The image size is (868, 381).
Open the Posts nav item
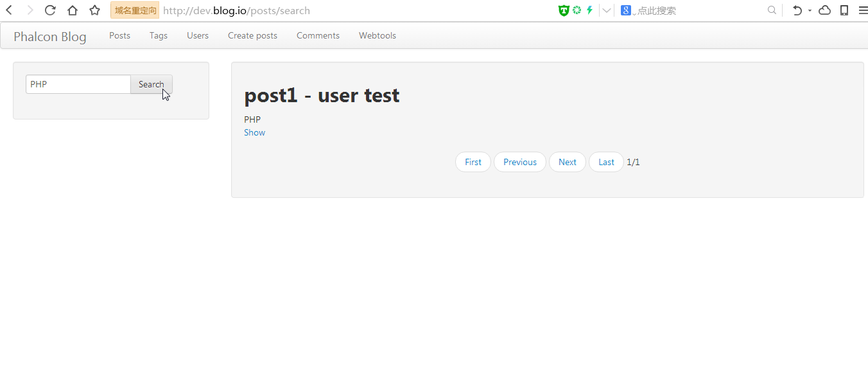pyautogui.click(x=119, y=35)
